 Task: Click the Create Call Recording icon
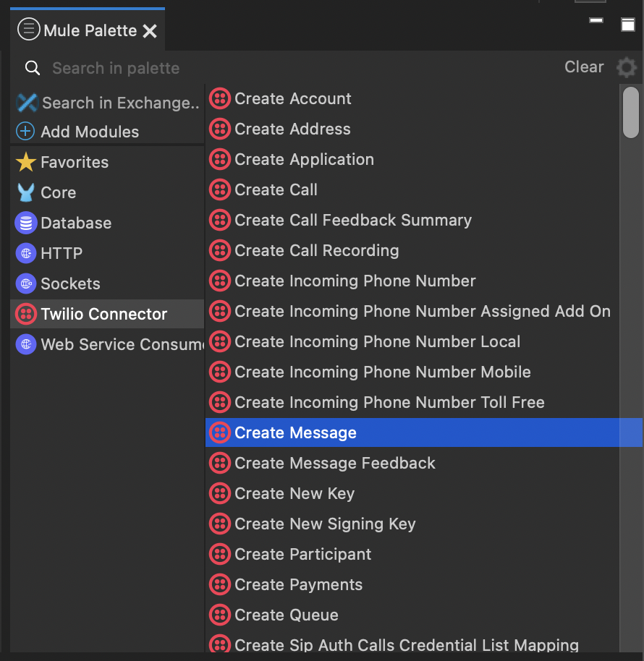tap(220, 250)
